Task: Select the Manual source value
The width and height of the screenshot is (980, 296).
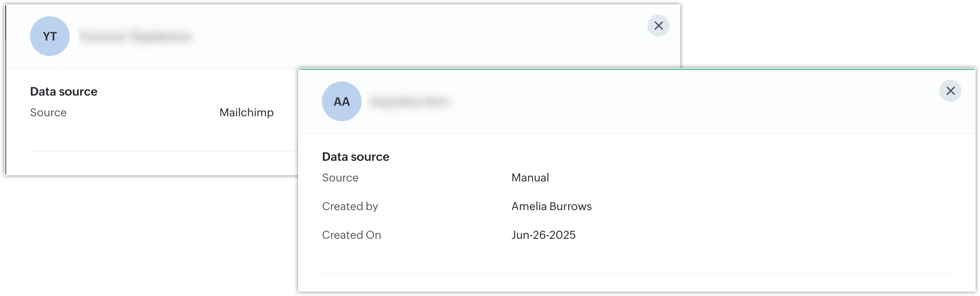Action: click(530, 178)
